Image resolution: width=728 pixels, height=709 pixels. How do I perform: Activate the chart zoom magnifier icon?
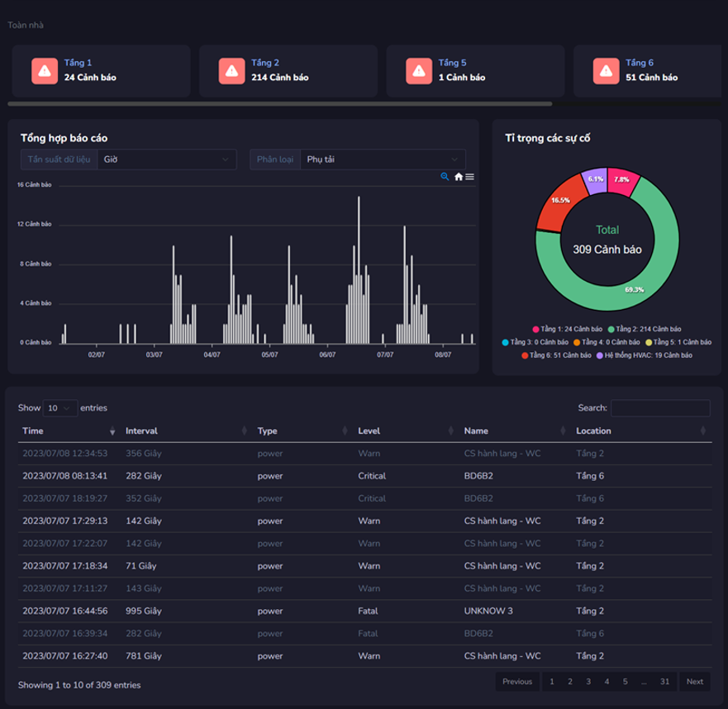click(445, 177)
